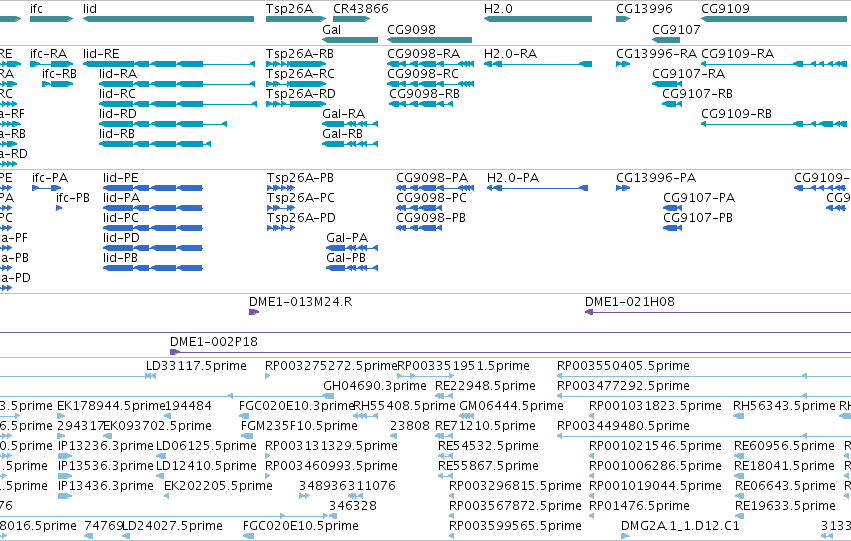Screen dimensions: 851x541
Task: Click the H2.0 gene label
Action: [498, 9]
